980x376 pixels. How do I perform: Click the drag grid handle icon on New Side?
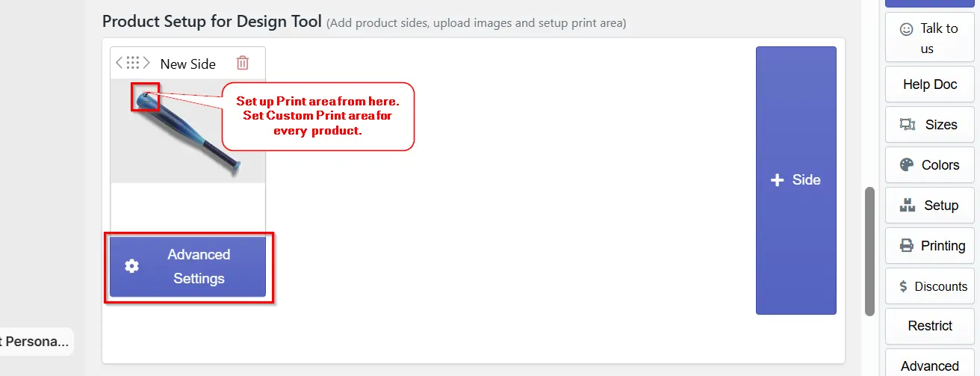[x=133, y=63]
